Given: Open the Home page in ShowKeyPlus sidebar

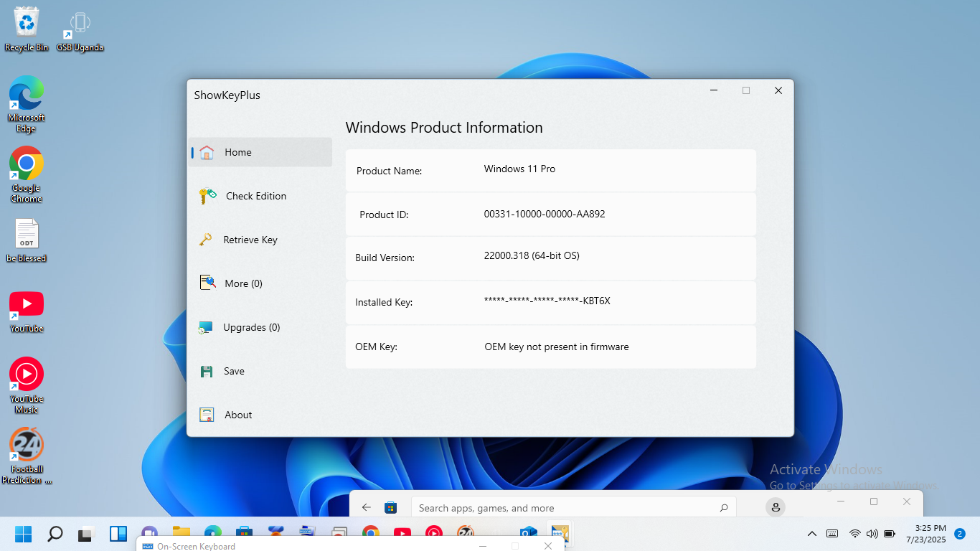Looking at the screenshot, I should click(260, 152).
